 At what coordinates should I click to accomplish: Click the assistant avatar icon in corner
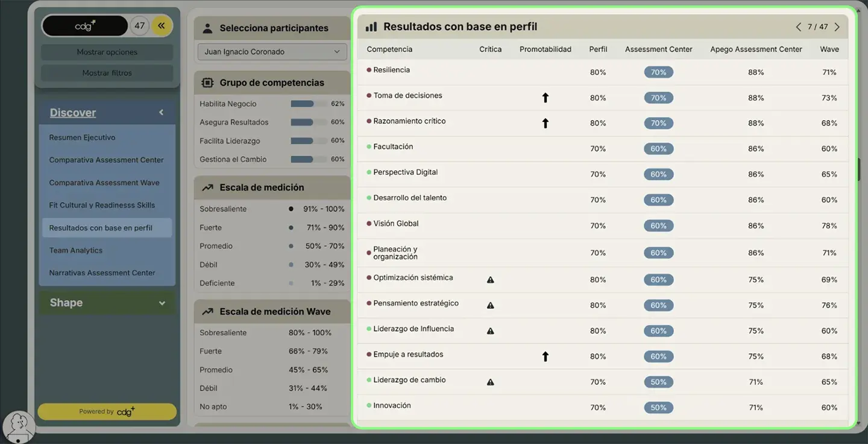point(18,427)
